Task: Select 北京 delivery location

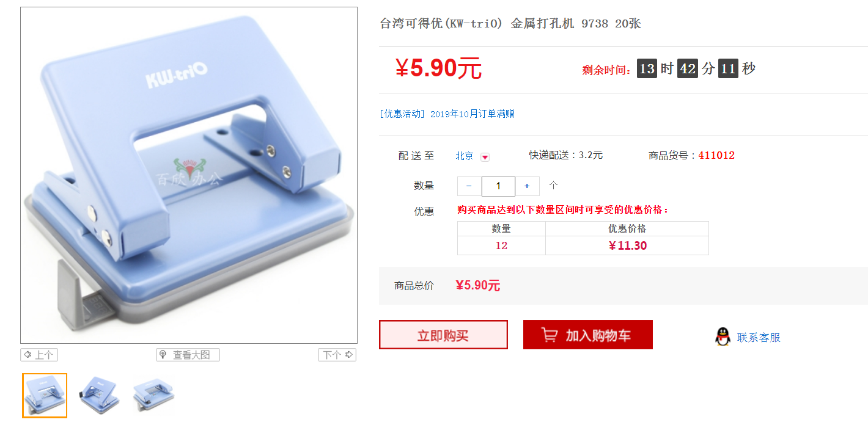Action: 465,156
